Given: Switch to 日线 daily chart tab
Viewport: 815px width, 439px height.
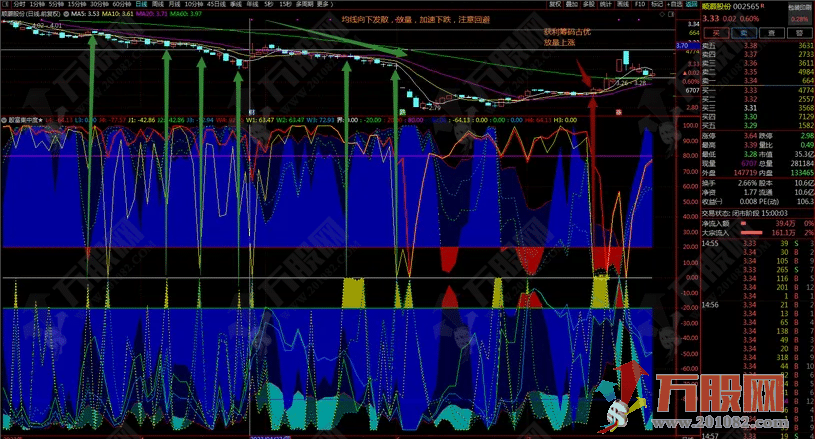Looking at the screenshot, I should (x=141, y=4).
